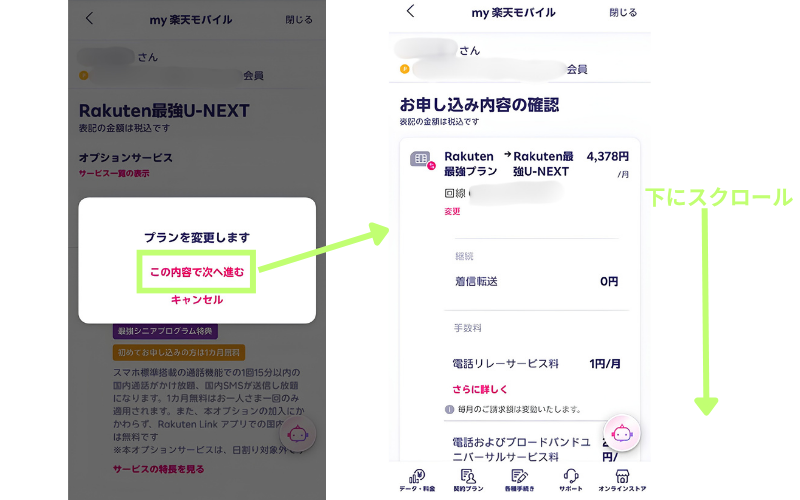
Task: Open the 各種手続き tab
Action: [x=519, y=481]
